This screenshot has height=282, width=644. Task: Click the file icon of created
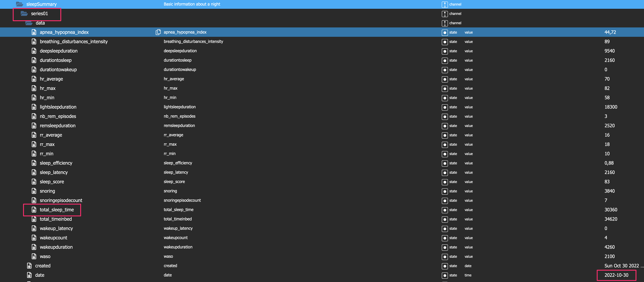point(29,266)
